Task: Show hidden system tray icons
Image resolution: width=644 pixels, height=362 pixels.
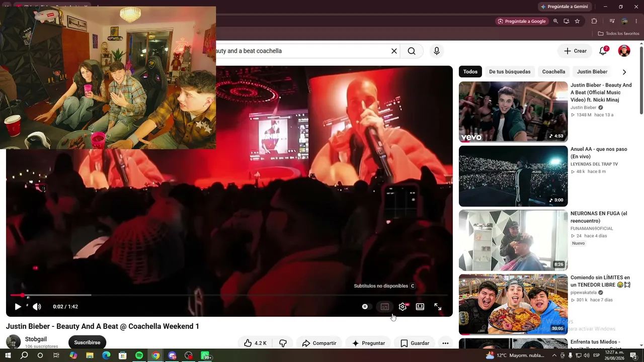Action: click(x=555, y=355)
